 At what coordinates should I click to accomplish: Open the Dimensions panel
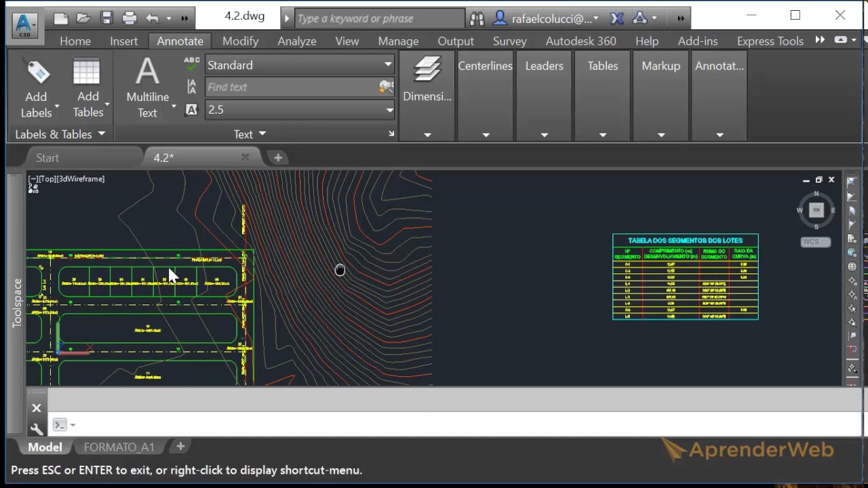[x=427, y=96]
